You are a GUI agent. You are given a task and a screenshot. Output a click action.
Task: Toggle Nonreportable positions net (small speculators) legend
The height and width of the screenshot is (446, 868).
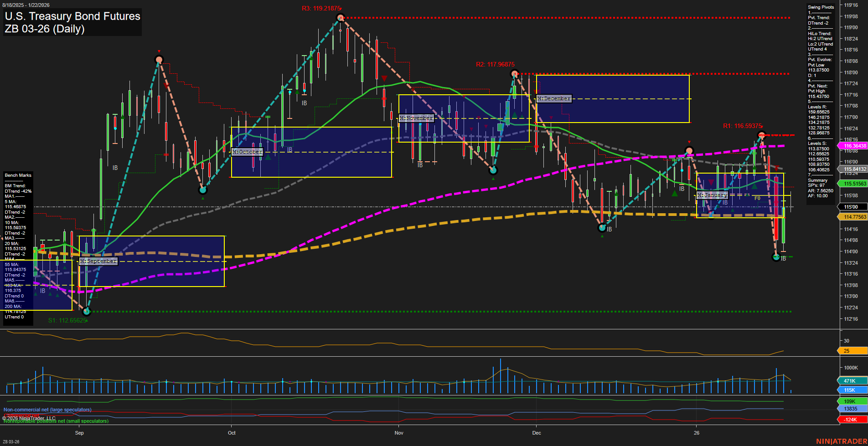56,421
